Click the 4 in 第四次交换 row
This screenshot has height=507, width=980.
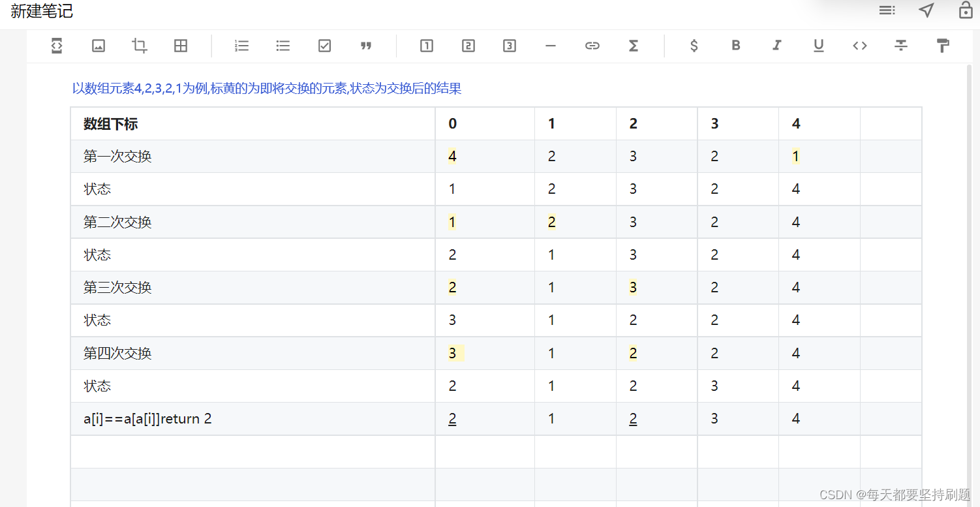pos(796,354)
